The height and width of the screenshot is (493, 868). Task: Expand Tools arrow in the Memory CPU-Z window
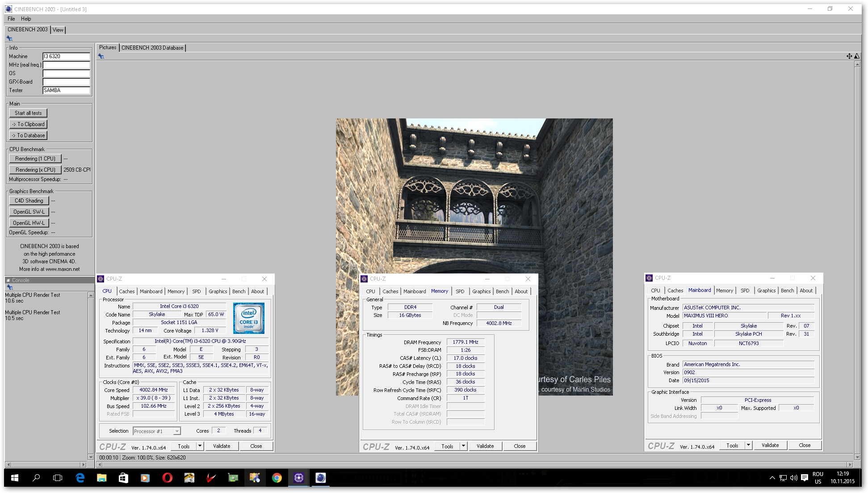coord(463,446)
